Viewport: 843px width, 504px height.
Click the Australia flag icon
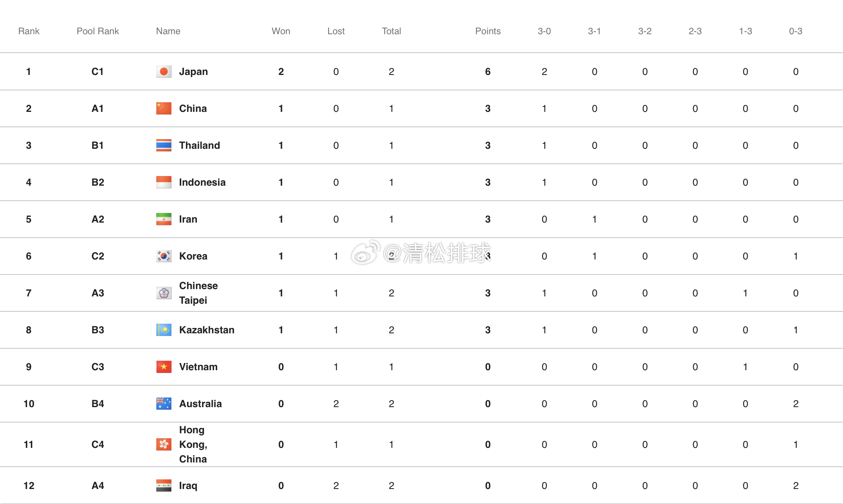point(164,404)
